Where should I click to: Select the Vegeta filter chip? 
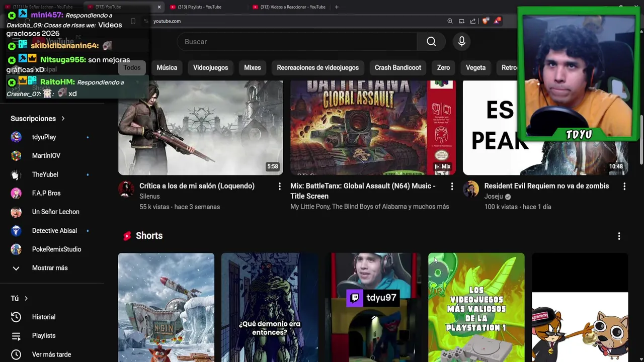[475, 68]
